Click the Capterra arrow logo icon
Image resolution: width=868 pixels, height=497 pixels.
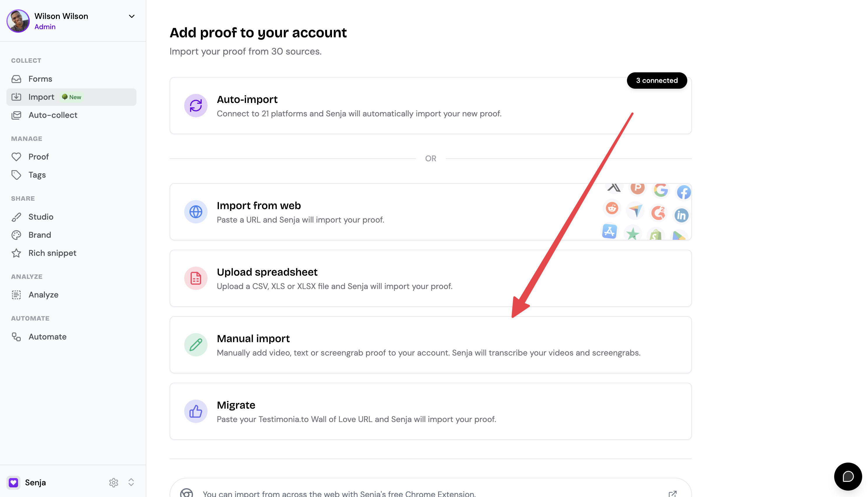[635, 210]
